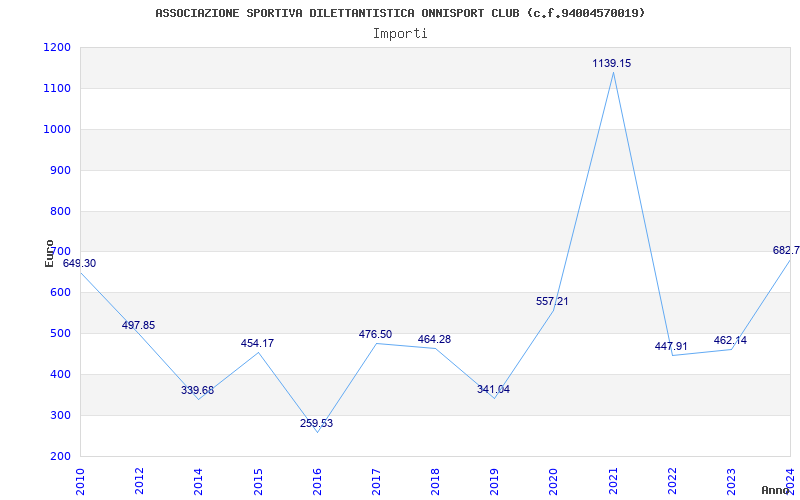
Task: Click the Euro y-axis title
Action: 49,254
